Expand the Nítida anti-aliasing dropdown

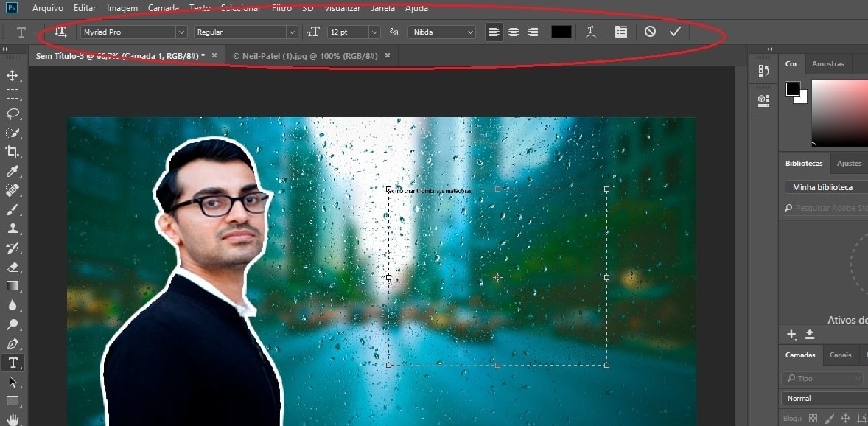click(469, 32)
